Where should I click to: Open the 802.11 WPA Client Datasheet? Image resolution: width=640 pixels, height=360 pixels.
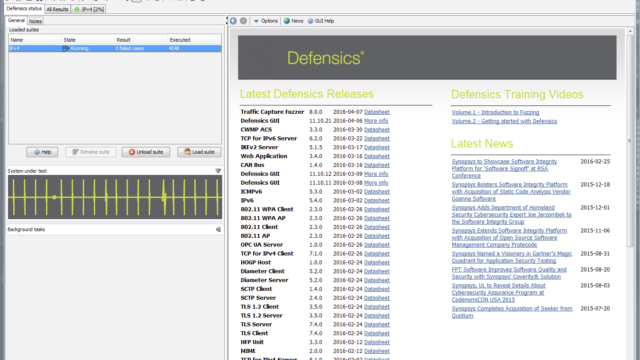click(x=377, y=209)
